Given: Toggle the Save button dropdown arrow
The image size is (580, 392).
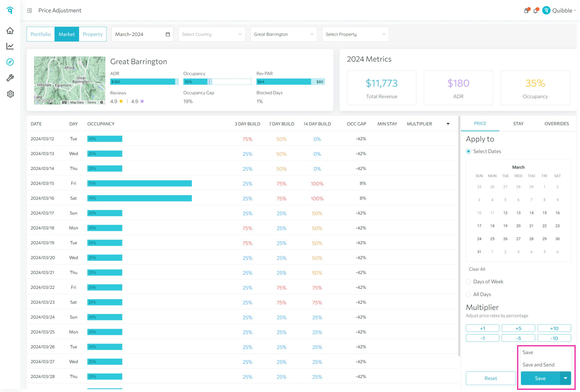Looking at the screenshot, I should click(565, 378).
